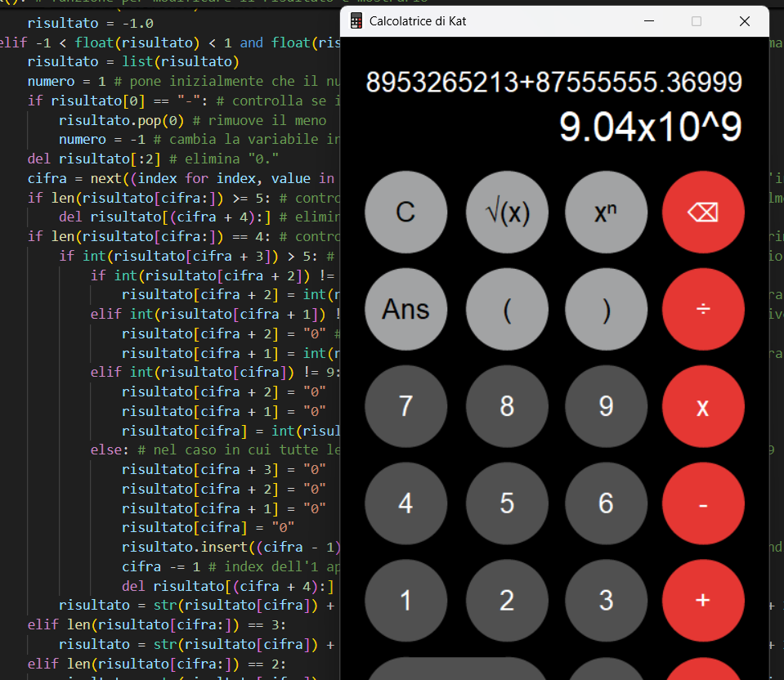Click code line 'cifra -= 1' in editor
Screen dimensions: 784x680
coord(161,566)
